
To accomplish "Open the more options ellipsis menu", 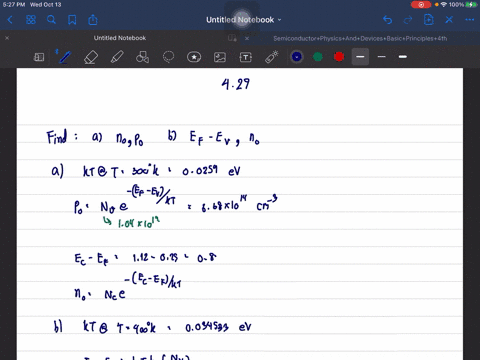I will [470, 20].
